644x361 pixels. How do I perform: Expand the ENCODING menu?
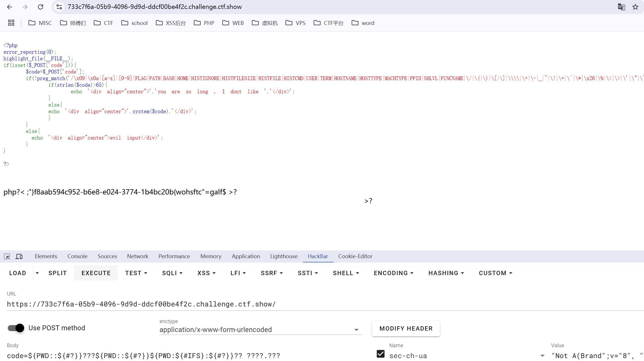coord(394,273)
